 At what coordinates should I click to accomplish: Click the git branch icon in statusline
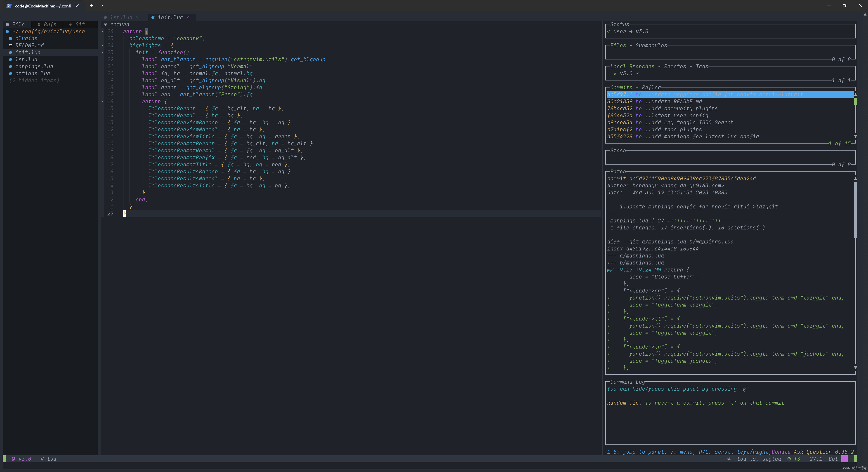tap(14, 459)
